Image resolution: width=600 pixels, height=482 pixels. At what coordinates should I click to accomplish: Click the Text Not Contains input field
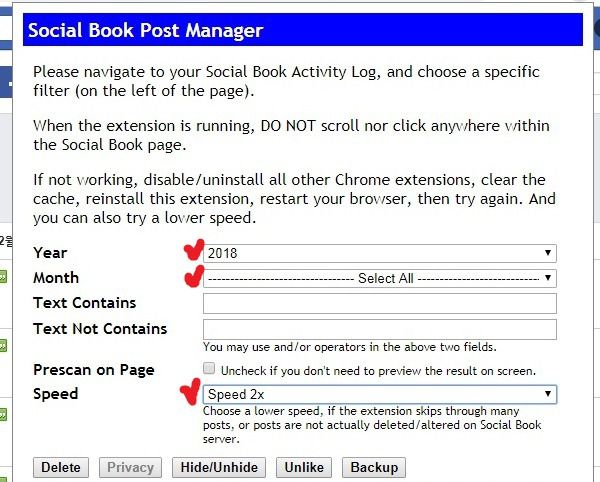tap(380, 329)
